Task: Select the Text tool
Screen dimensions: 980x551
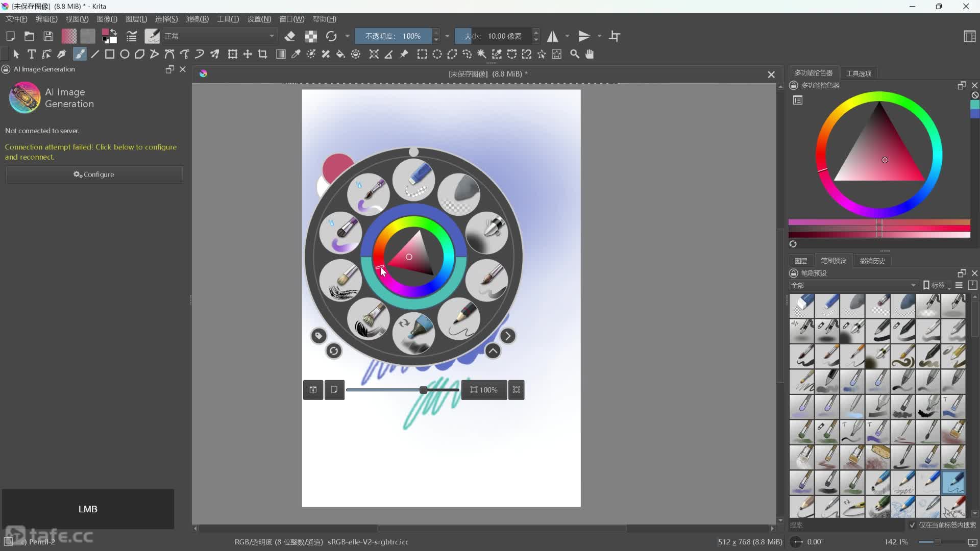Action: point(32,54)
